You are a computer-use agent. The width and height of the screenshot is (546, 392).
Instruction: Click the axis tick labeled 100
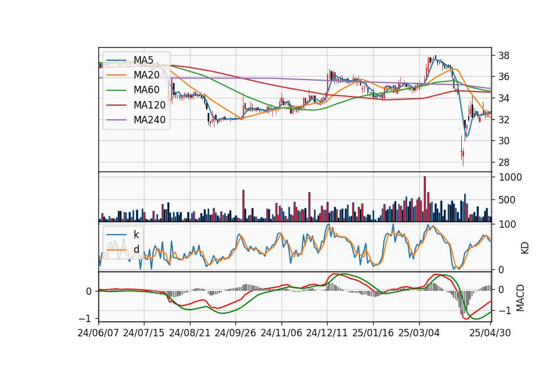click(507, 224)
